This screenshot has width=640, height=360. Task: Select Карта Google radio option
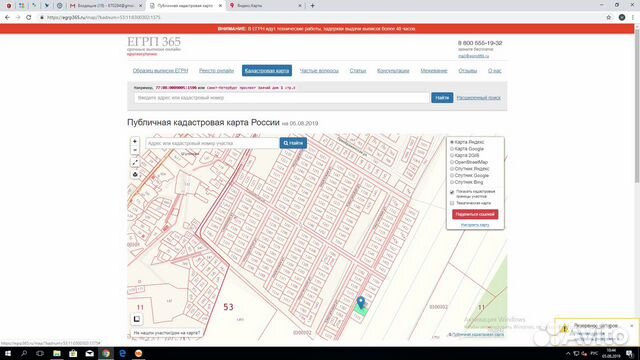[x=452, y=149]
